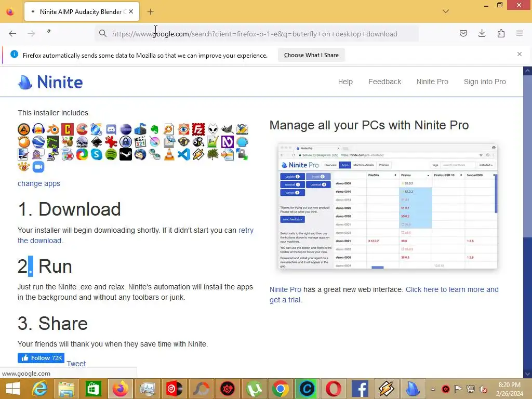Click the AIMP app icon
The width and height of the screenshot is (532, 399).
24,129
